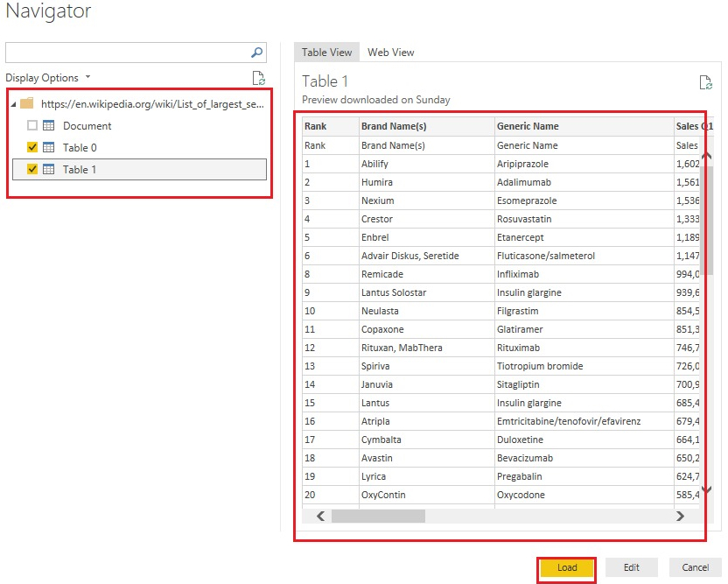Click left arrow of horizontal scrollbar
Image resolution: width=728 pixels, height=584 pixels.
320,517
